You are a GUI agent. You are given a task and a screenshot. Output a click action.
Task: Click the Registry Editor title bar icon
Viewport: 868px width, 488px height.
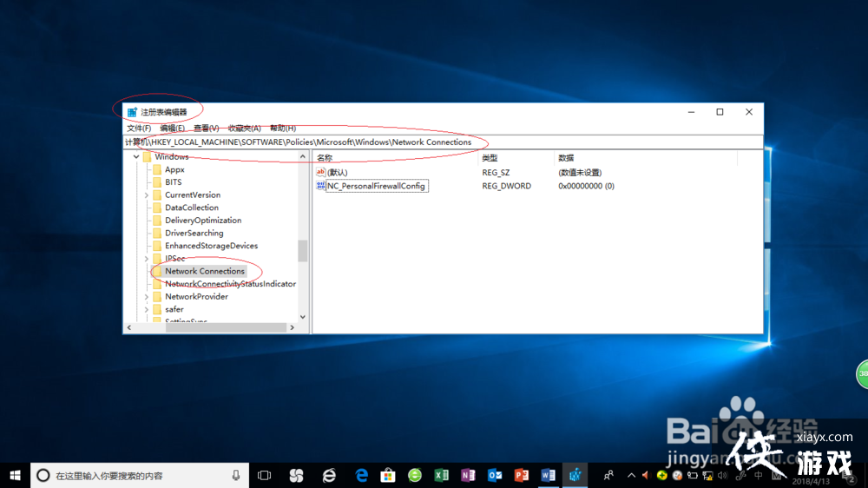(132, 112)
